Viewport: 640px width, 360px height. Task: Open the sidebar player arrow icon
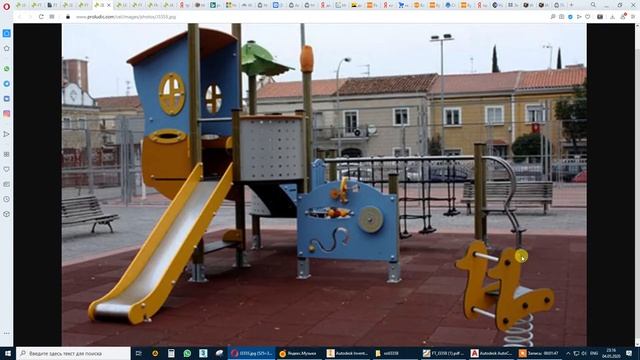[7, 134]
